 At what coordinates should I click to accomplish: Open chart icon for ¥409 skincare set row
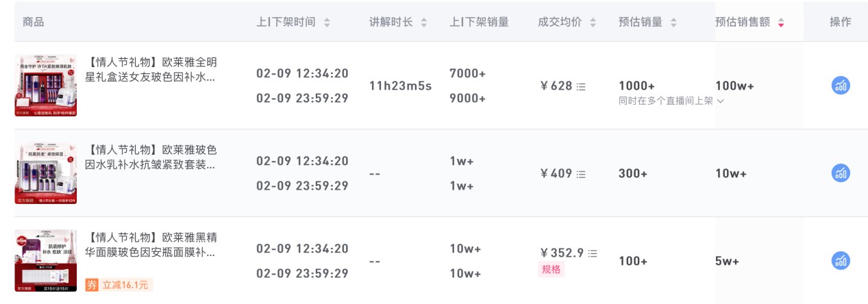coord(841,173)
